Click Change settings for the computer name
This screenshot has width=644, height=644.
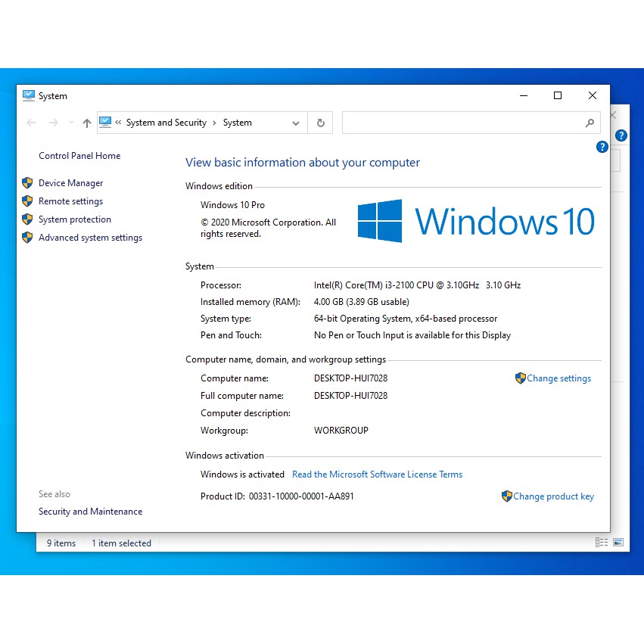(x=558, y=378)
